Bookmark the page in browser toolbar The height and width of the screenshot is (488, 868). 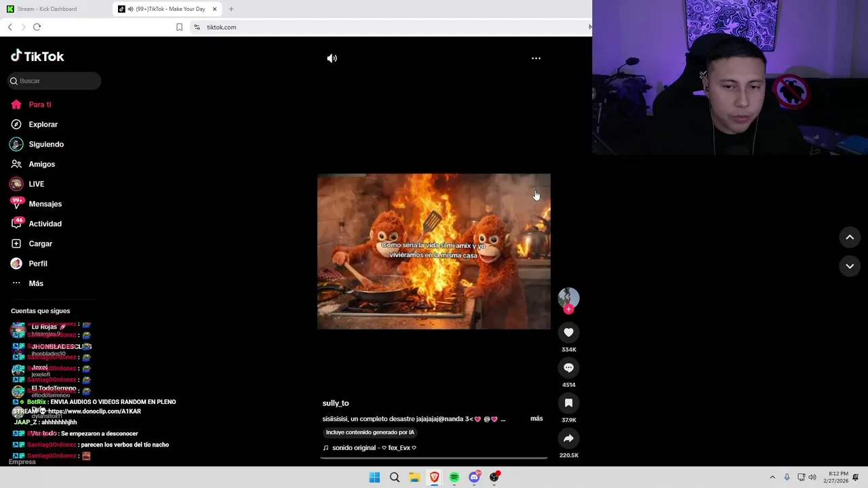point(179,27)
